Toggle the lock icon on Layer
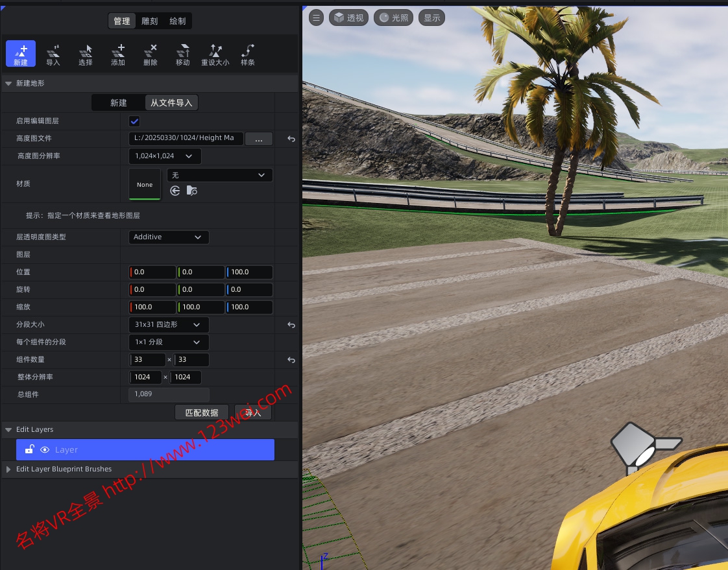The image size is (728, 570). (29, 449)
